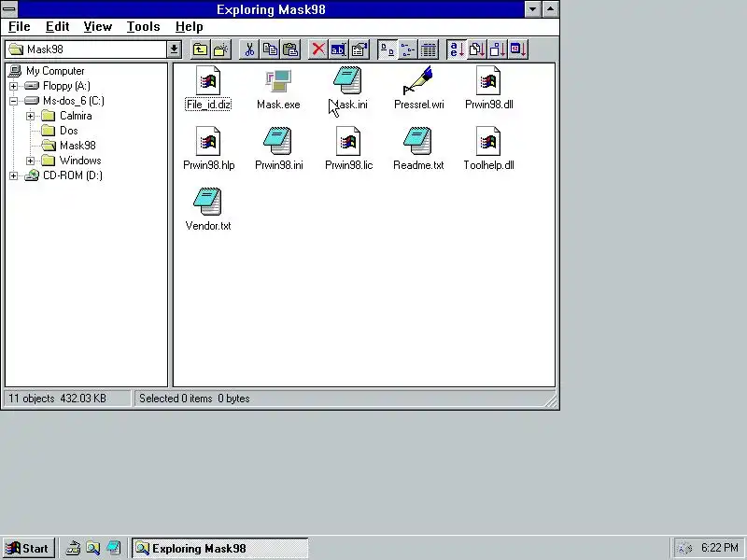The width and height of the screenshot is (747, 560).
Task: Select the Mask.exe program icon
Action: point(278,80)
